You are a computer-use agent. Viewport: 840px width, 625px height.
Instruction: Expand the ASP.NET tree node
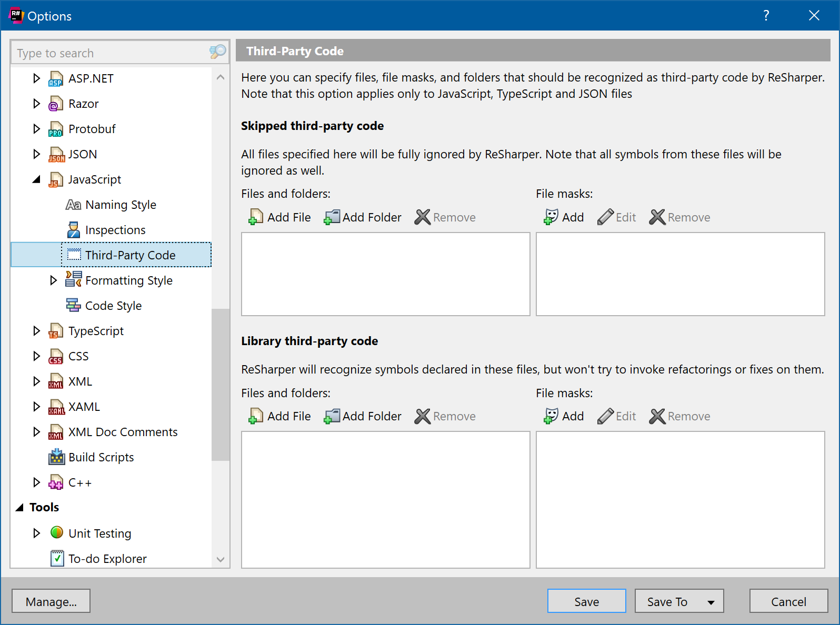36,78
